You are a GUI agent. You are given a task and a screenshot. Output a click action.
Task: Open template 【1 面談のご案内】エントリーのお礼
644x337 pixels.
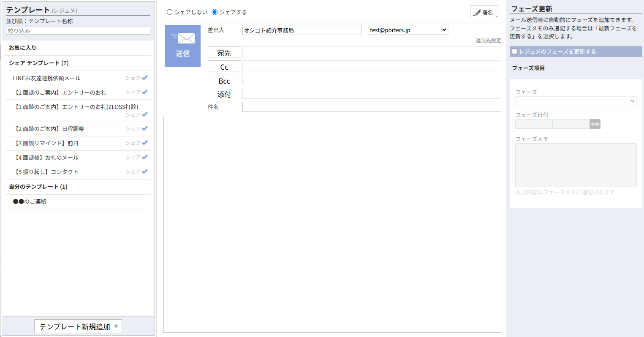point(60,92)
